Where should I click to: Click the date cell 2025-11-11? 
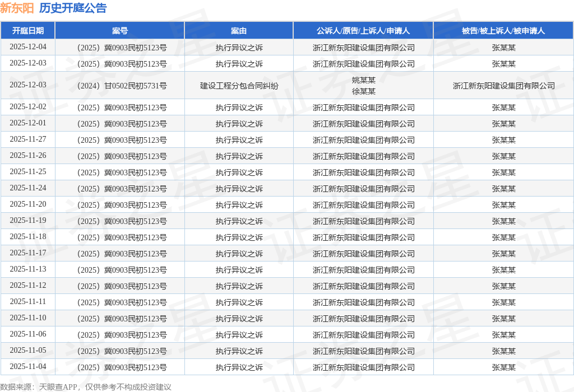click(28, 302)
